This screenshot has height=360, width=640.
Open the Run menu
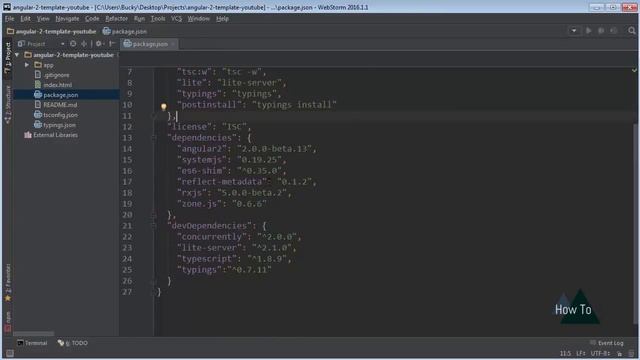[x=139, y=19]
